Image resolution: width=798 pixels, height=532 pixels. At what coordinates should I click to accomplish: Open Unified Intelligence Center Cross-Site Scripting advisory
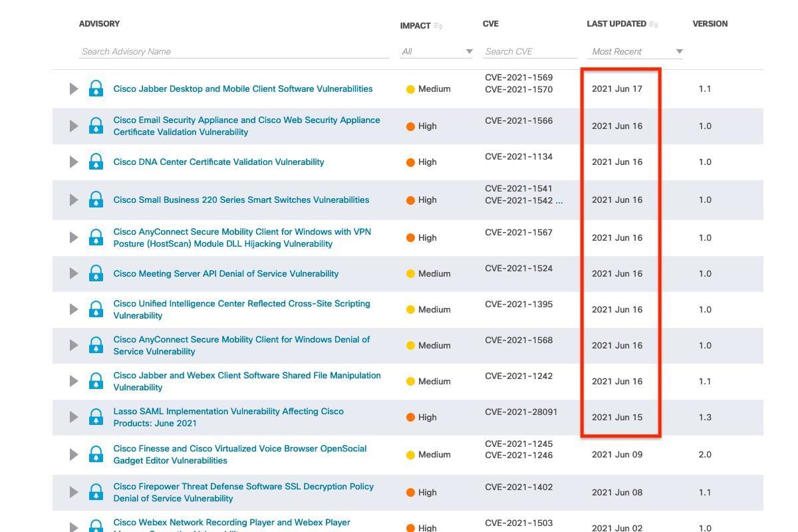pyautogui.click(x=241, y=309)
